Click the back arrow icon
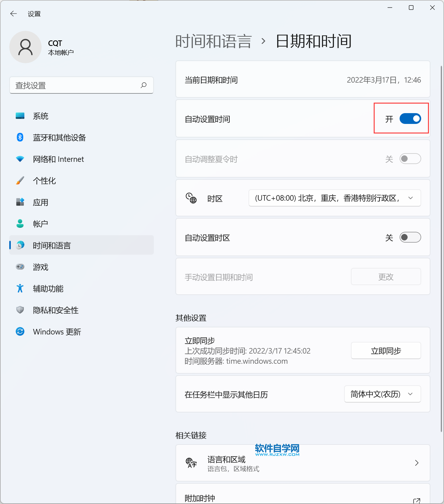 click(x=13, y=14)
